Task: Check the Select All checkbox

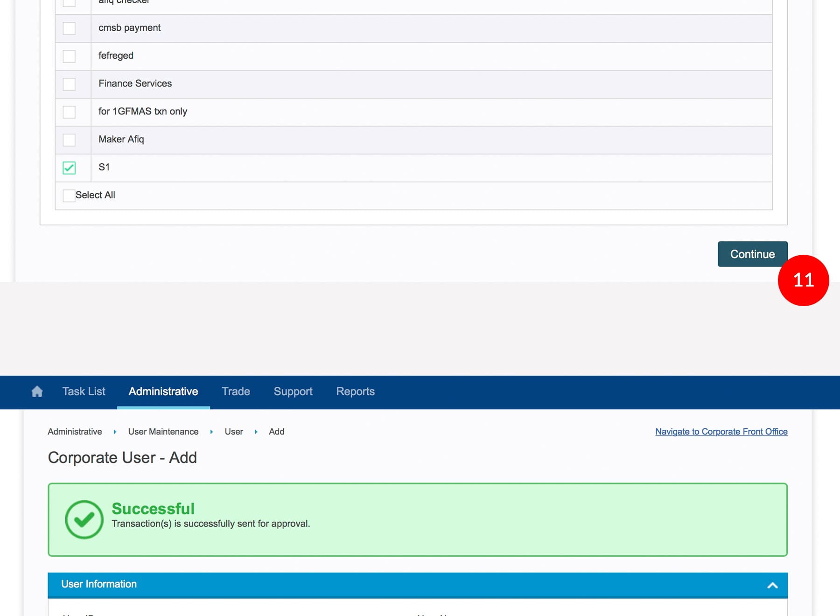Action: (x=69, y=196)
